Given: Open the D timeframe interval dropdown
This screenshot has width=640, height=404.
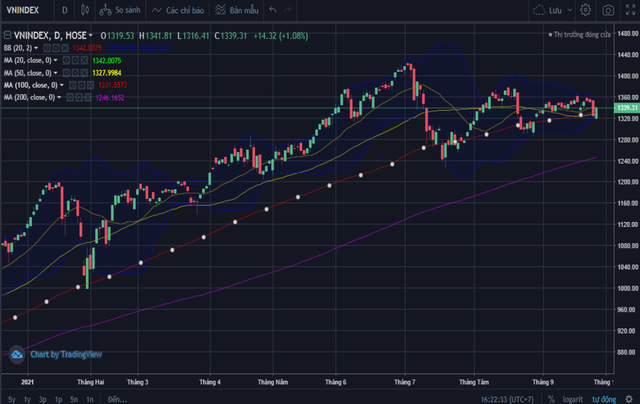Looking at the screenshot, I should click(64, 10).
